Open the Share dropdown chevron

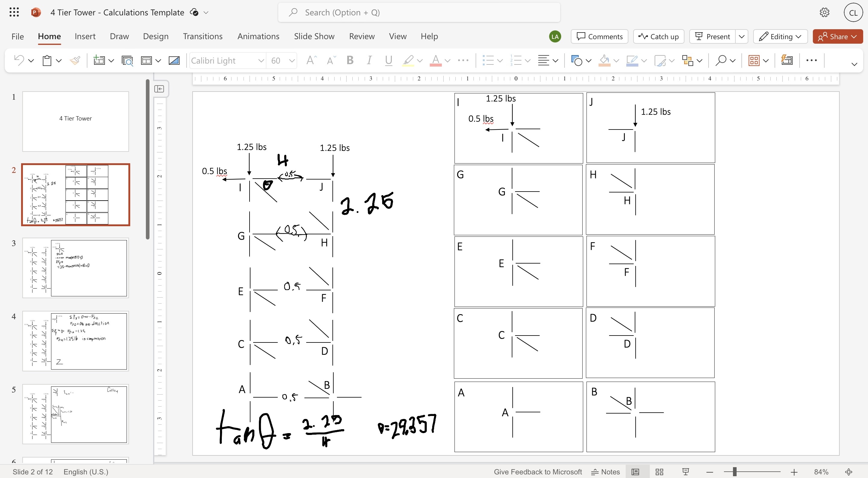point(854,36)
